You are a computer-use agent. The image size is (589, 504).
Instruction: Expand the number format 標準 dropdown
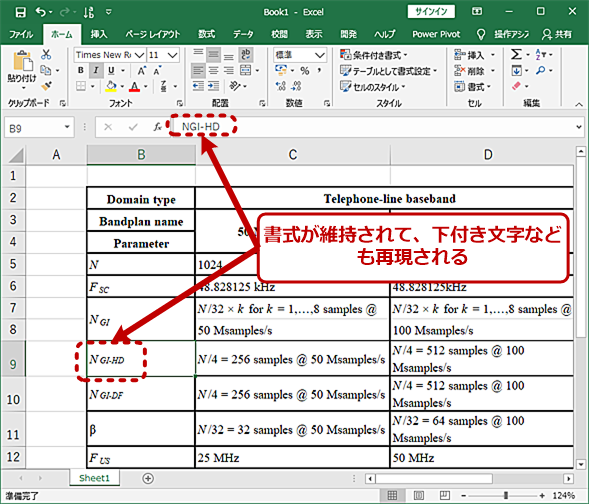click(320, 55)
